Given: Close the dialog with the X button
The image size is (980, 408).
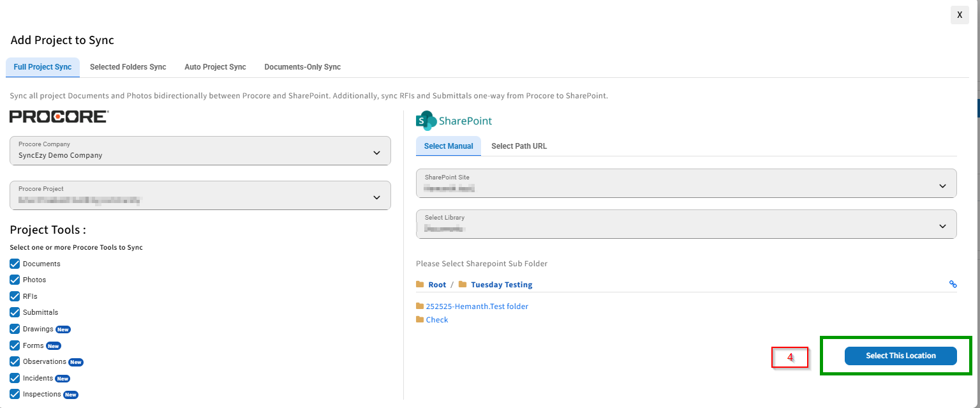Looking at the screenshot, I should [960, 15].
